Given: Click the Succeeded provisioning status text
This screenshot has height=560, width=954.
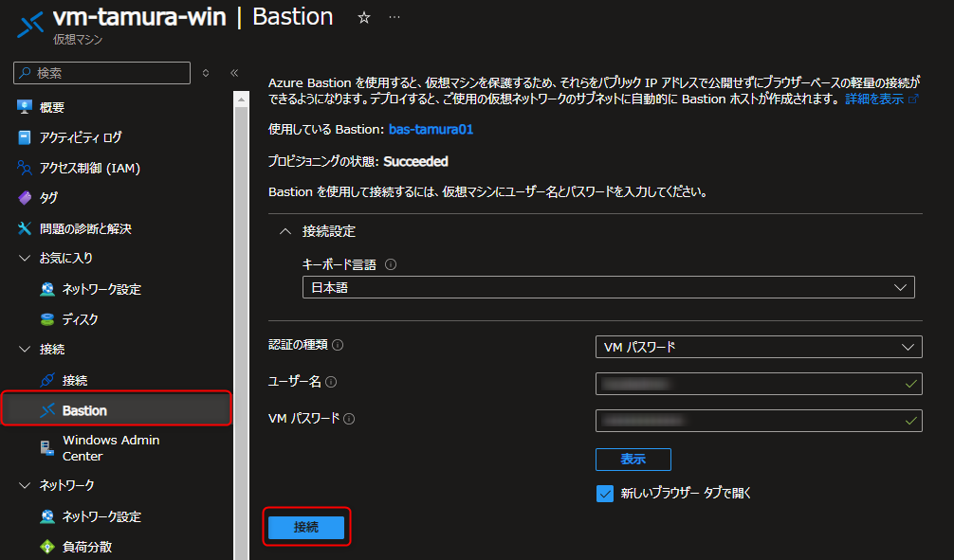Looking at the screenshot, I should pos(415,161).
